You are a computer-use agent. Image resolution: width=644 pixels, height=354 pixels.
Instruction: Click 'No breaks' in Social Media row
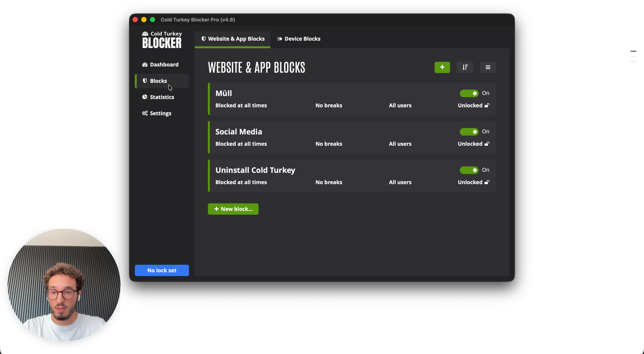pos(329,144)
